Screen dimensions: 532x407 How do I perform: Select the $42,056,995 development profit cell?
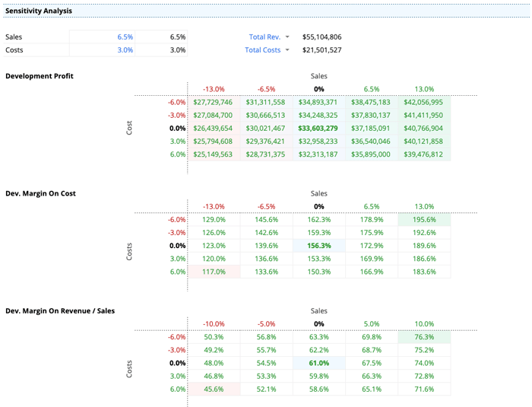(424, 102)
